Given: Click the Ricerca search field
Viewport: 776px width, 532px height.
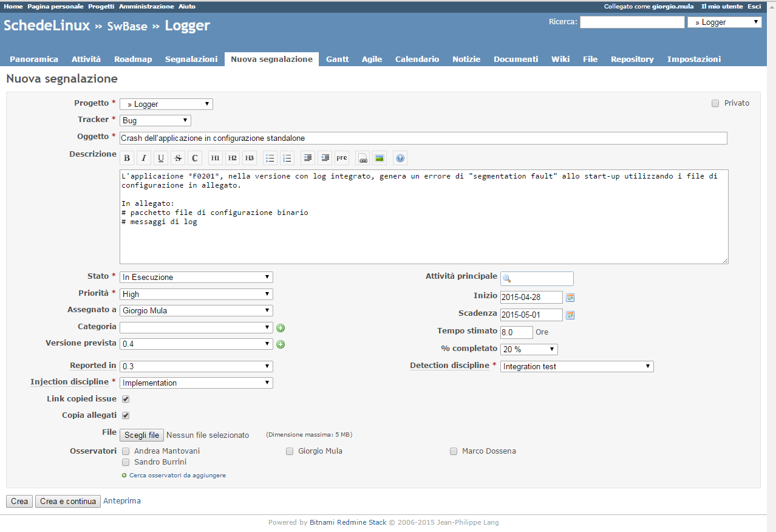Looking at the screenshot, I should click(x=632, y=22).
